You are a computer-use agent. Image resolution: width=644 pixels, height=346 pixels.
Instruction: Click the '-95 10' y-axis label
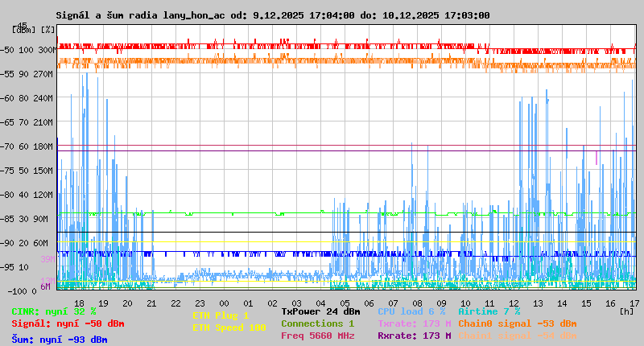(14, 268)
